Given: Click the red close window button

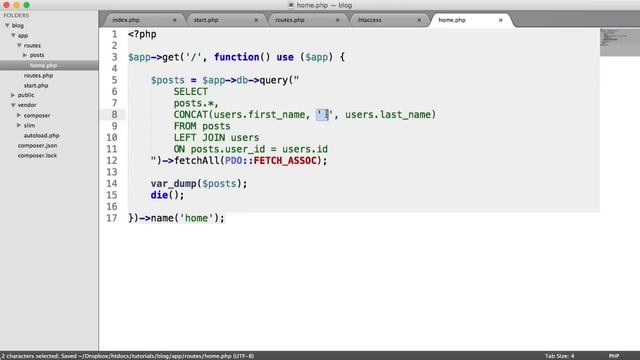Looking at the screenshot, I should 6,5.
